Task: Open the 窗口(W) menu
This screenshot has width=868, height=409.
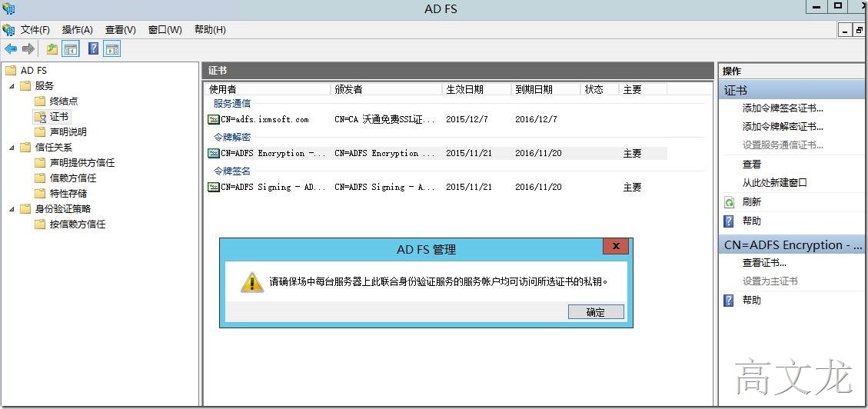Action: click(x=165, y=30)
